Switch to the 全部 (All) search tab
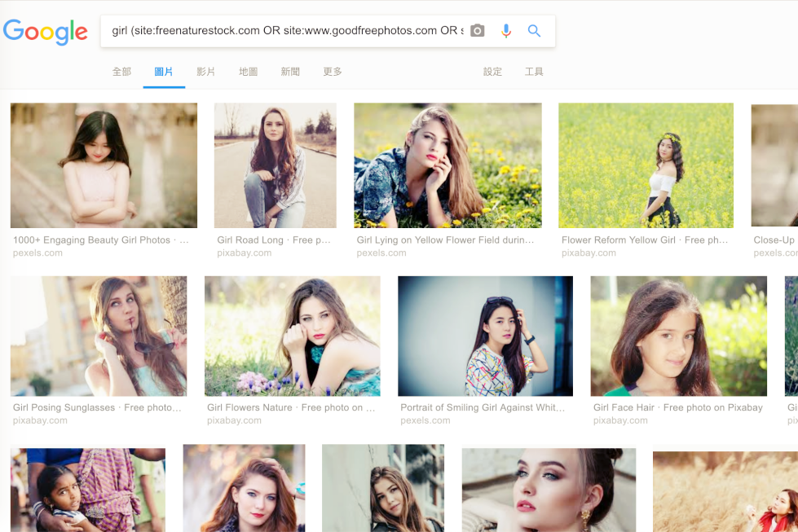Screen dimensions: 798x532 [122, 72]
